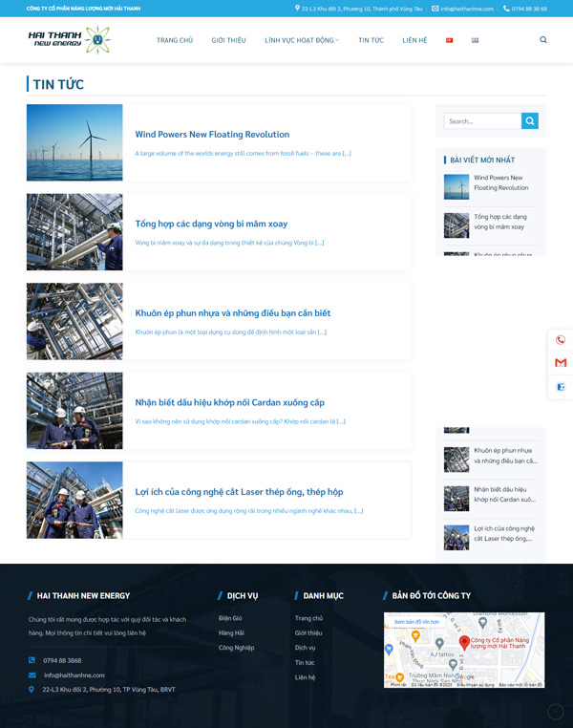Click email info@haithanhne.com in top bar
This screenshot has height=728, width=573.
coord(466,9)
